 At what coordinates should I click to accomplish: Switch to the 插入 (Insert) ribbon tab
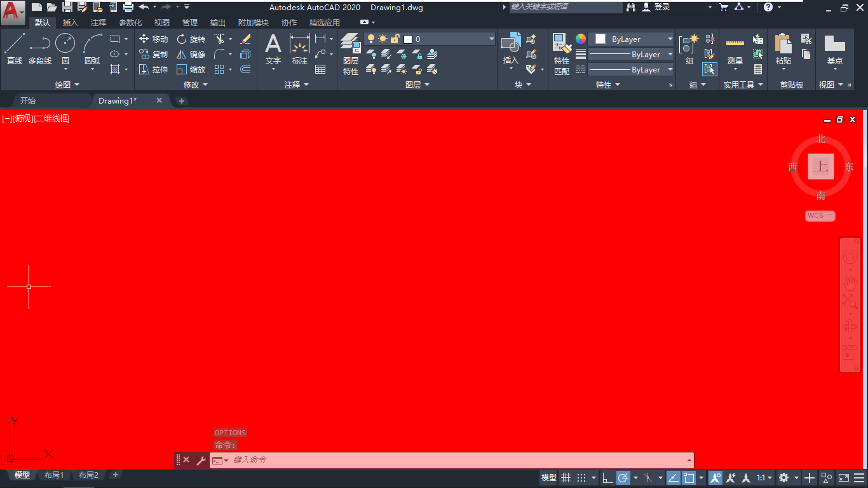click(70, 22)
